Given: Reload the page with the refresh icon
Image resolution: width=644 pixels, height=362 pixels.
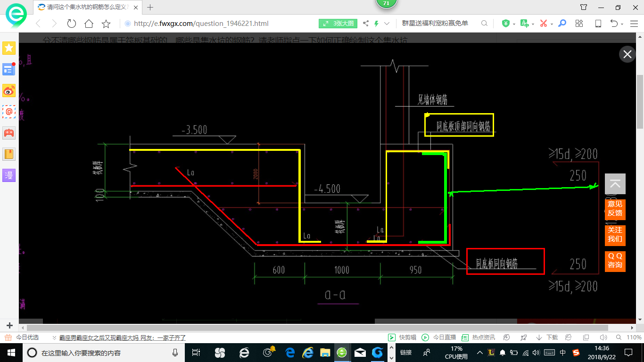Looking at the screenshot, I should click(x=72, y=24).
